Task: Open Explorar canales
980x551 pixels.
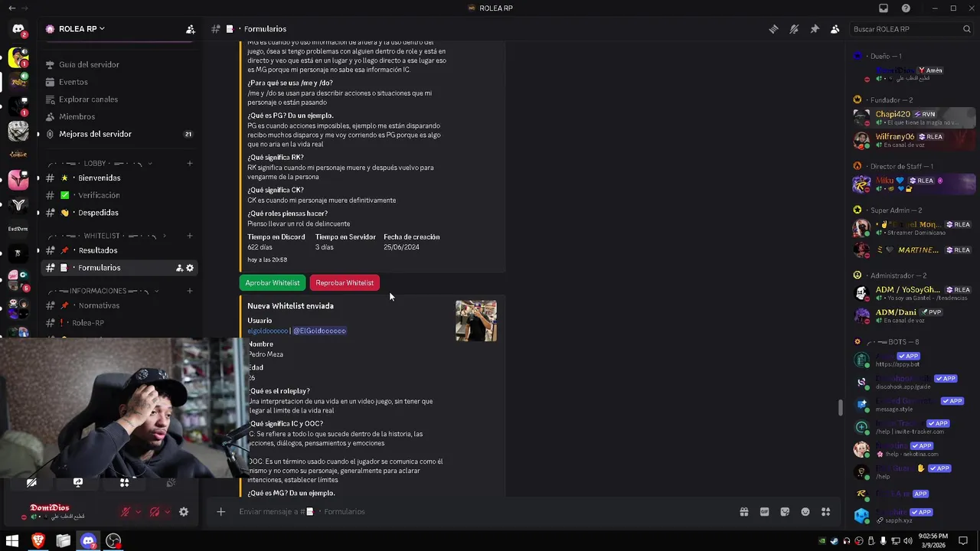Action: [88, 99]
